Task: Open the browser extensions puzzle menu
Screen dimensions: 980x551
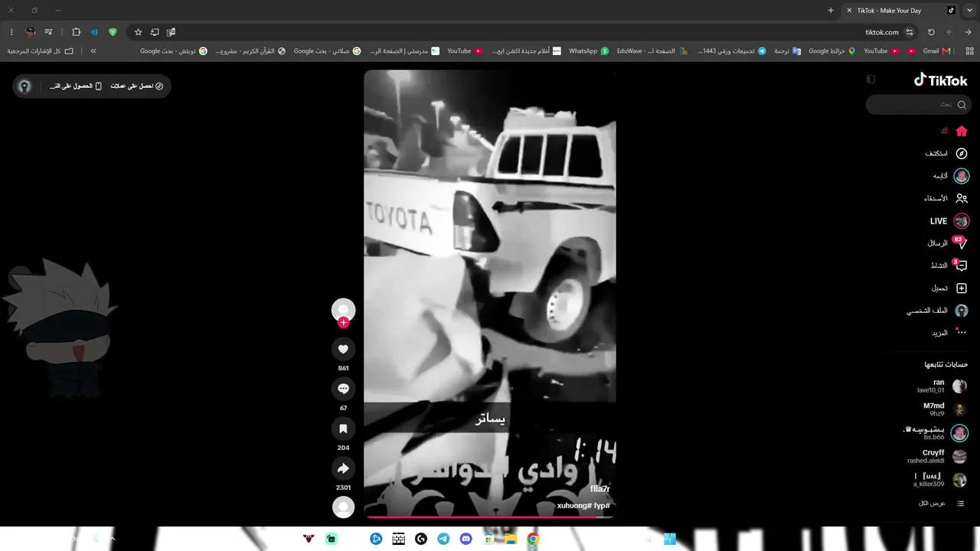Action: point(76,32)
